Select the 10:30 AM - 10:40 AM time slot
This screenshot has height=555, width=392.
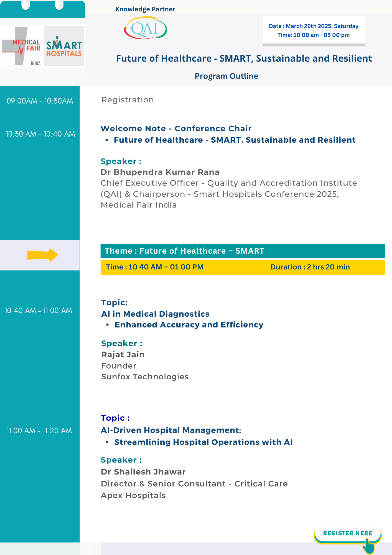pos(40,134)
